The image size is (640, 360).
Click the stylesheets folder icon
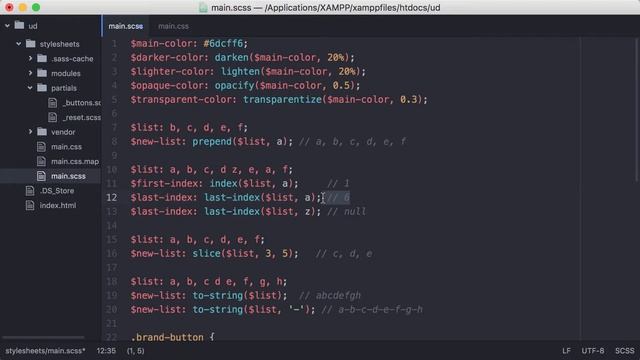click(31, 43)
